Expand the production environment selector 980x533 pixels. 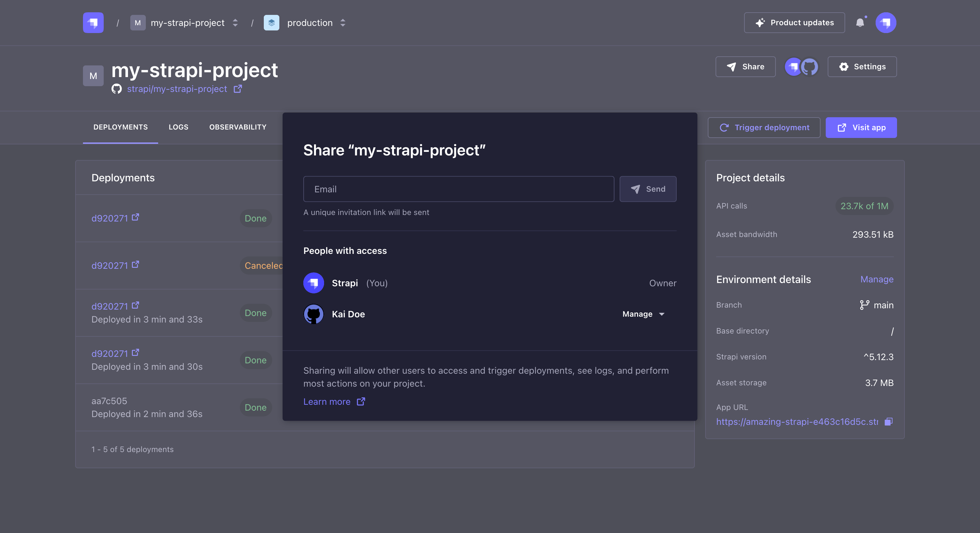pos(343,23)
